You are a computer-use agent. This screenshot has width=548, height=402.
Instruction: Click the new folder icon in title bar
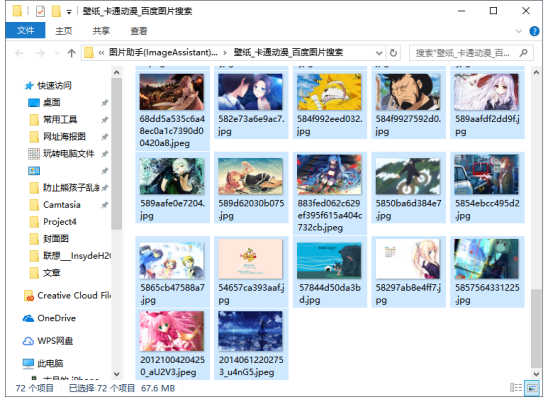pyautogui.click(x=56, y=11)
